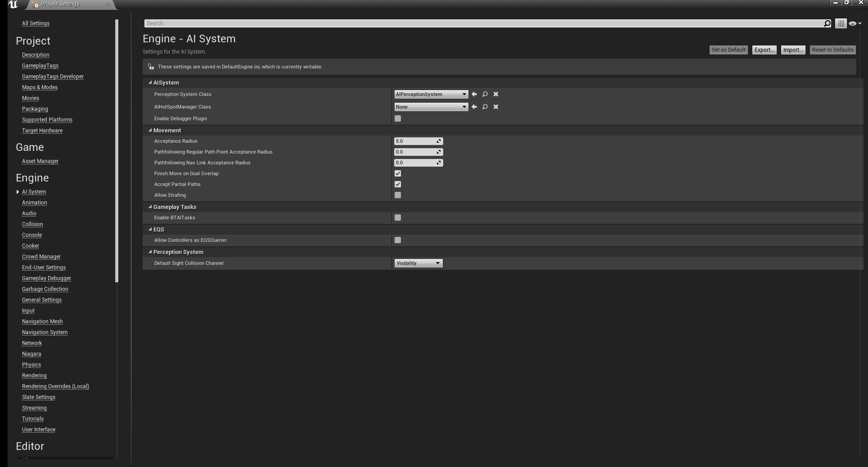Open Console settings
This screenshot has height=467, width=868.
pyautogui.click(x=32, y=235)
